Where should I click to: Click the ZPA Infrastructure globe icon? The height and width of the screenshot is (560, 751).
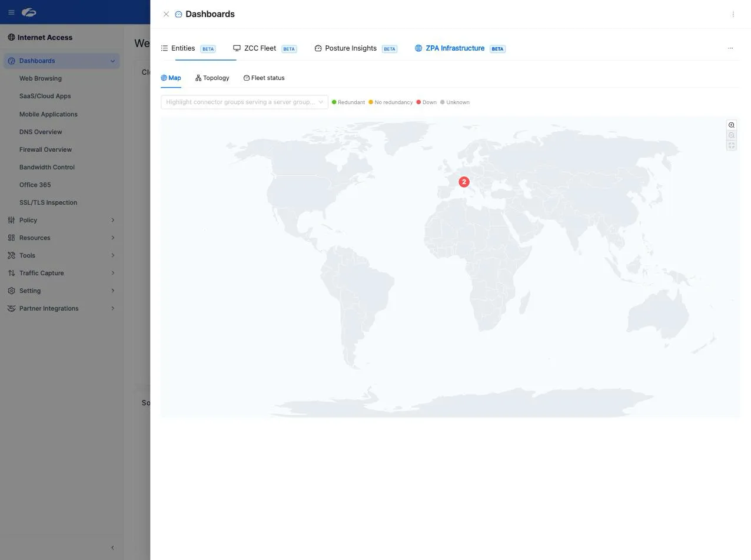tap(418, 48)
